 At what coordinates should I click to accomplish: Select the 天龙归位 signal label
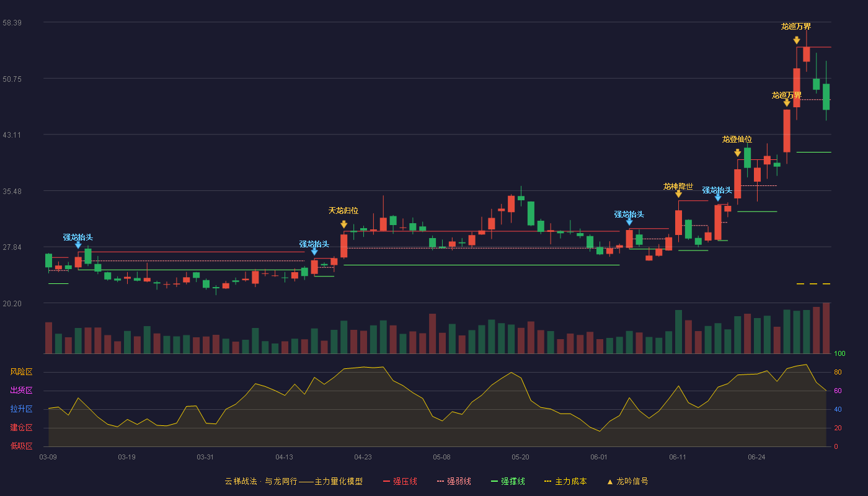(x=343, y=211)
